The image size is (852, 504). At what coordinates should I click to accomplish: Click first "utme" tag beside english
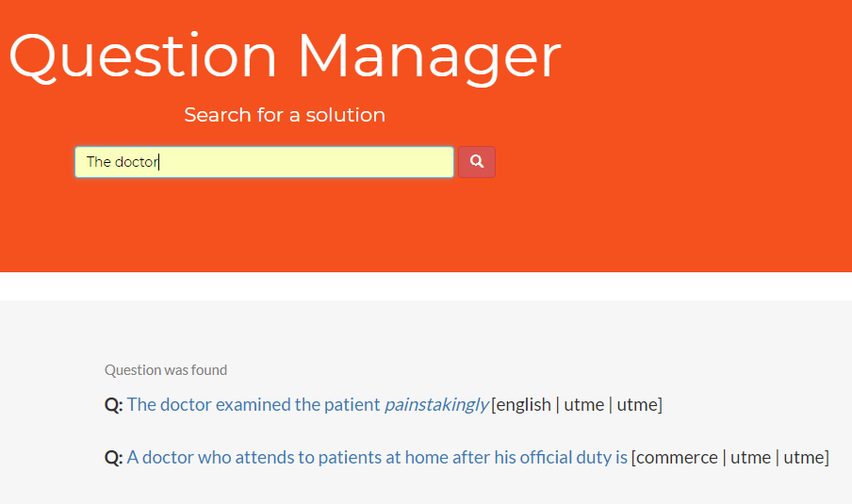coord(583,405)
